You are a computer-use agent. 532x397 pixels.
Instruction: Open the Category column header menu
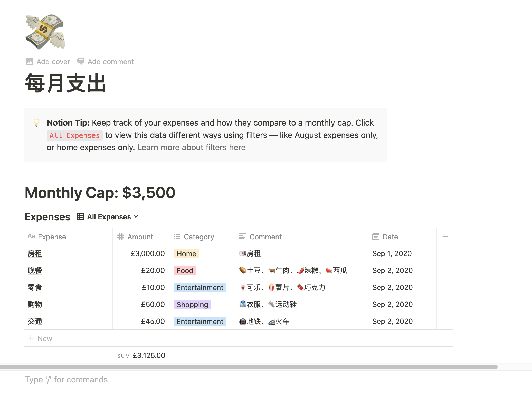(199, 237)
